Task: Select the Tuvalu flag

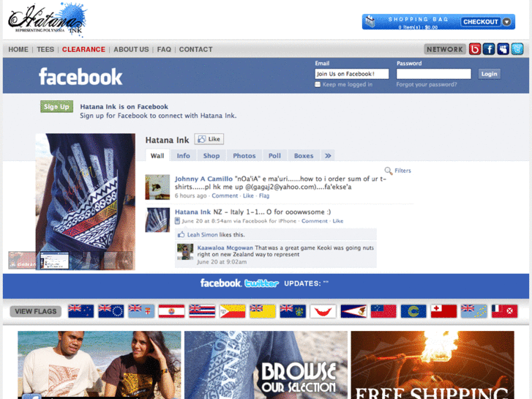Action: click(474, 311)
